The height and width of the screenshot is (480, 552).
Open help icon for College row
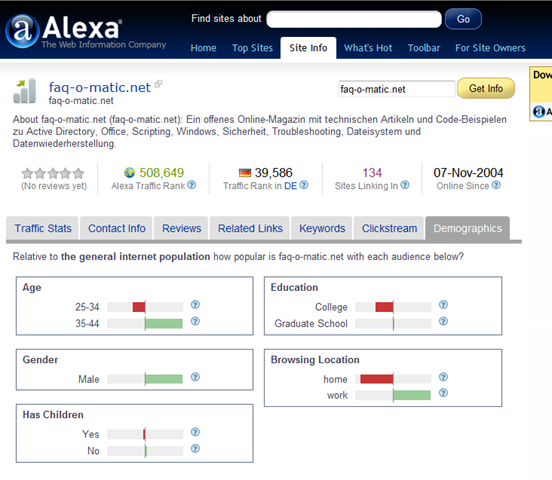click(x=443, y=305)
